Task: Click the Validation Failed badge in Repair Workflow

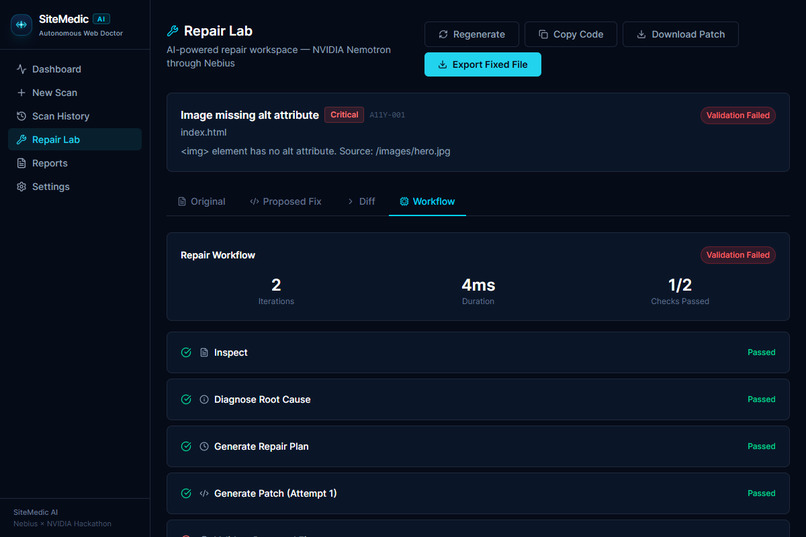Action: pos(738,255)
